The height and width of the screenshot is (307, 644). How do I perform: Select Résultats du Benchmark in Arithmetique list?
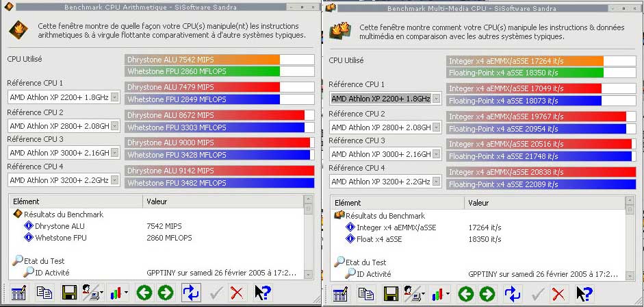(x=64, y=214)
